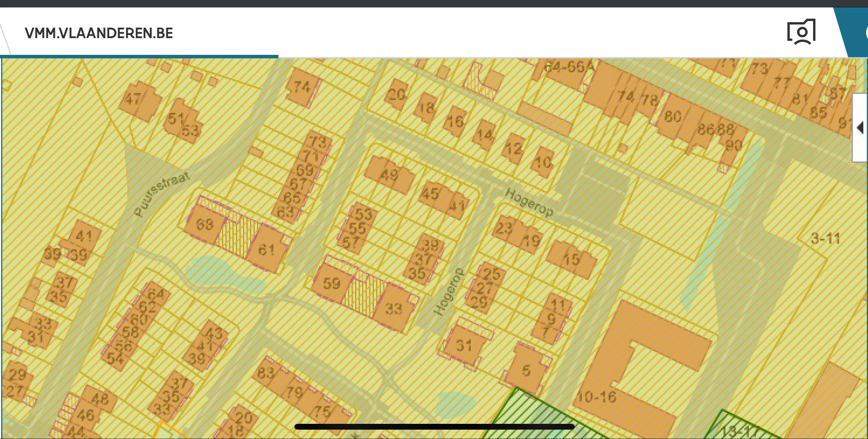
Task: Select building number 31 near Hogerop
Action: (x=463, y=345)
